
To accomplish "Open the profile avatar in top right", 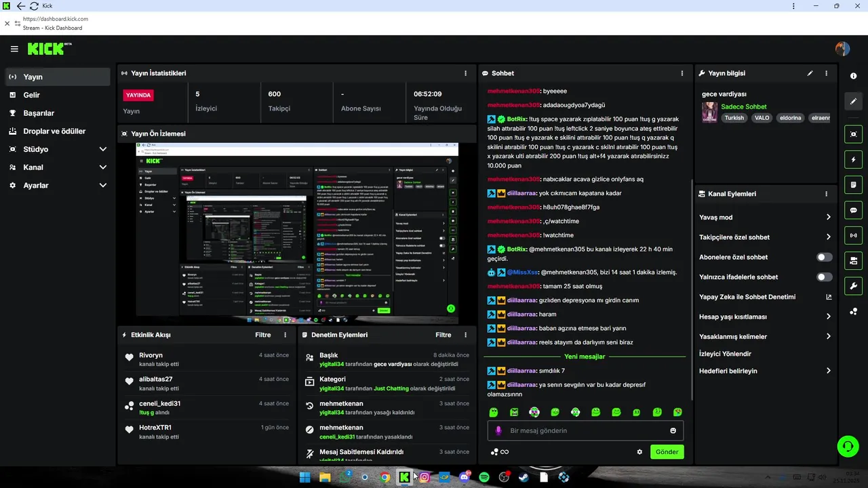I will [x=842, y=49].
